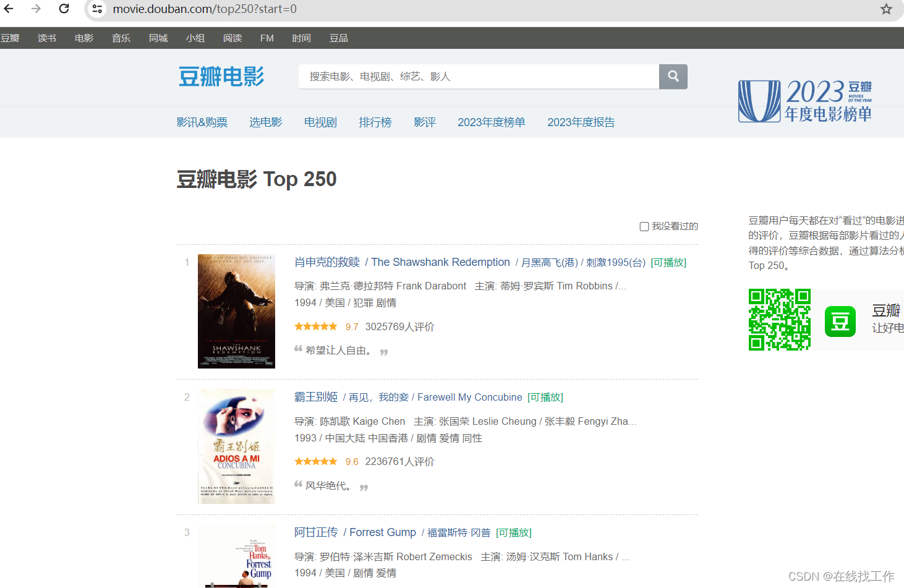Click 可播放 tag next to 霸王别姬
The height and width of the screenshot is (588, 904).
(x=545, y=398)
